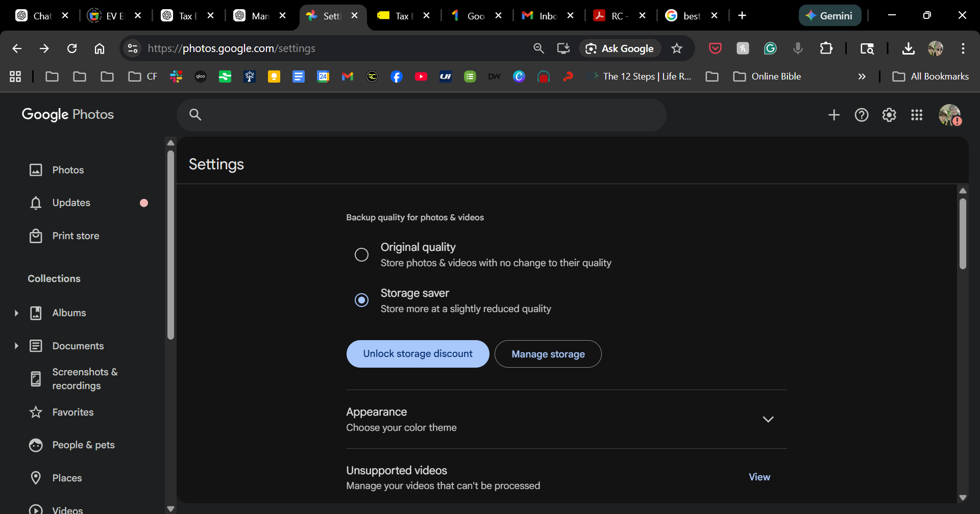The height and width of the screenshot is (514, 980).
Task: Open Print store in sidebar
Action: pos(76,236)
